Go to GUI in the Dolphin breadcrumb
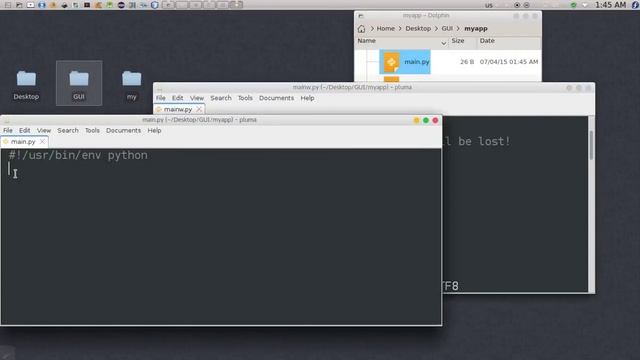The image size is (640, 360). (447, 29)
